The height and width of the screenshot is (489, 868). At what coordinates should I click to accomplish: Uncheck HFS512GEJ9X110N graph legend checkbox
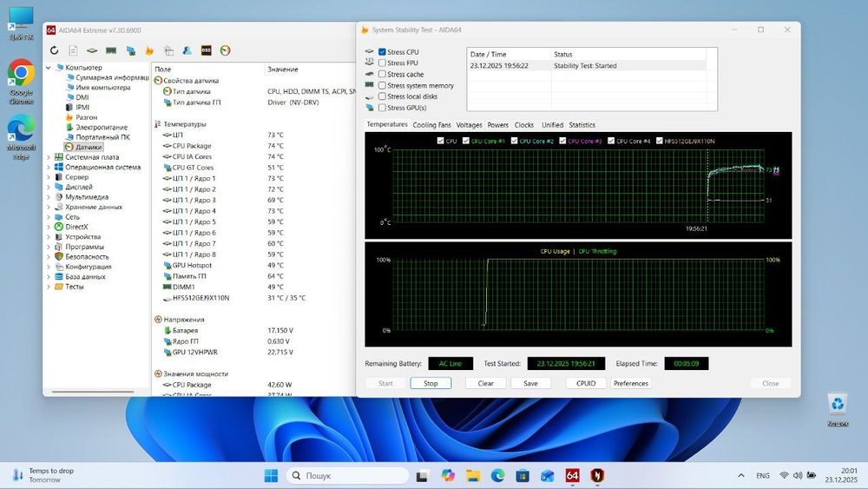[x=660, y=141]
